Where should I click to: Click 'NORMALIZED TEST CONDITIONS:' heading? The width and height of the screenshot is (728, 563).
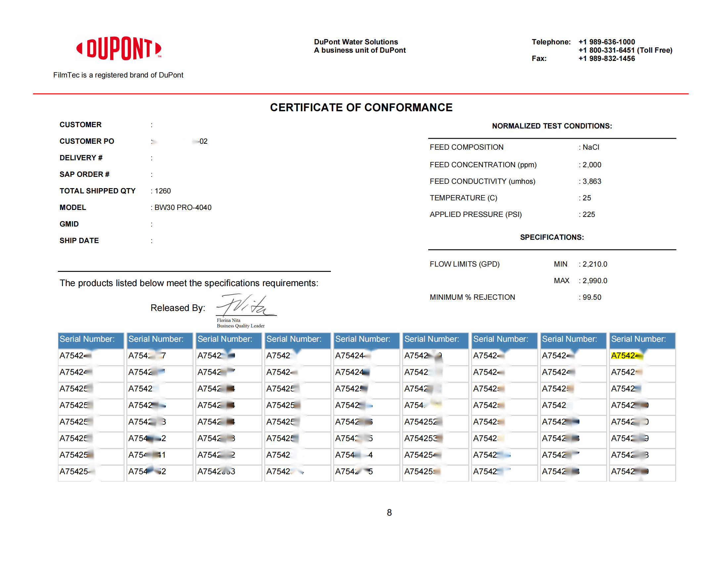(x=552, y=126)
